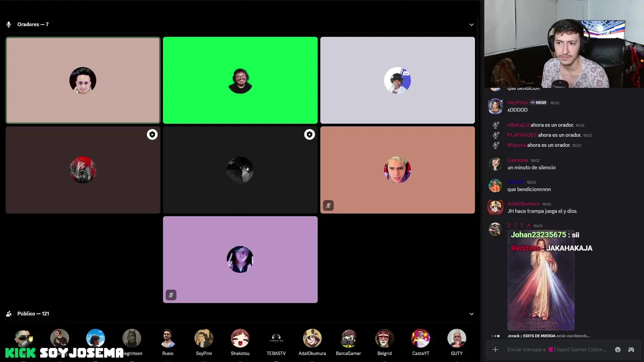
Task: Click 'xDDDDD' message text
Action: coord(517,110)
